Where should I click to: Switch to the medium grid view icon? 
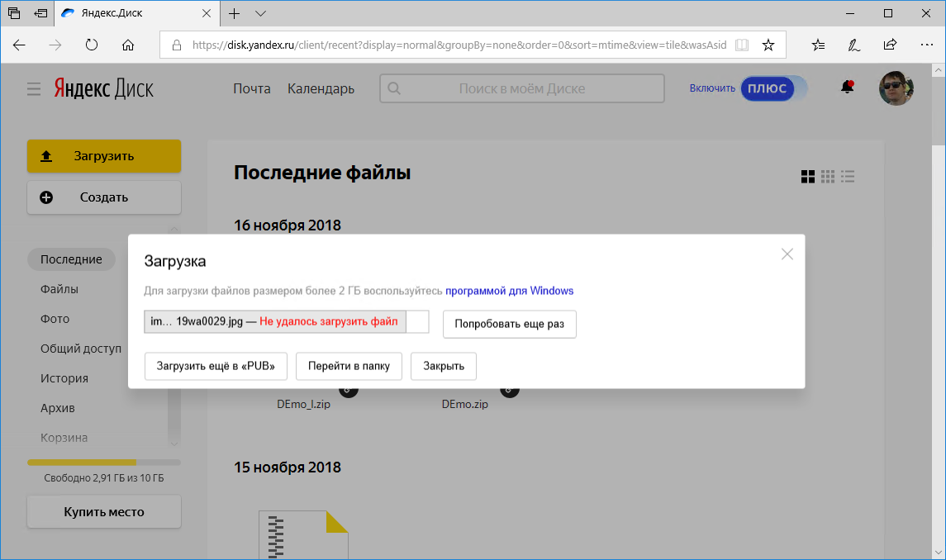(827, 175)
